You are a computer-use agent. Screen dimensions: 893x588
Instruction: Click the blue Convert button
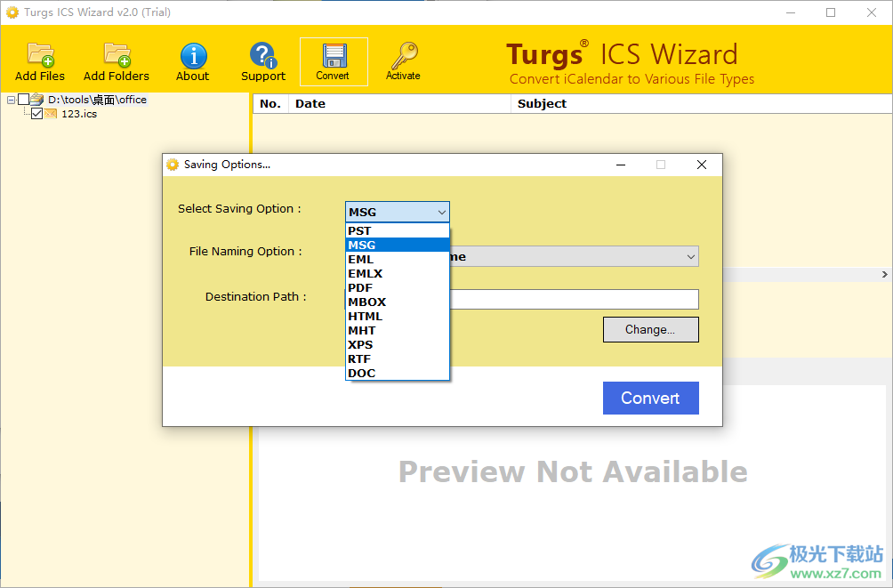coord(650,398)
